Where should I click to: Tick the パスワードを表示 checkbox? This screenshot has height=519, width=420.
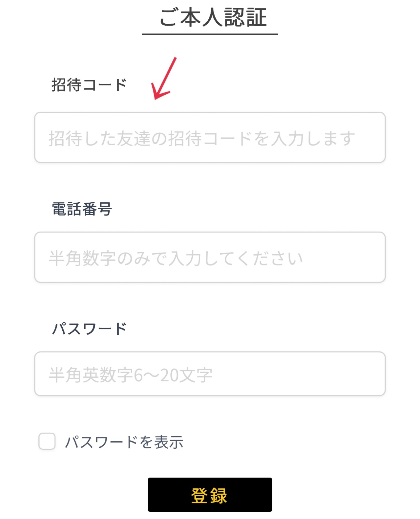[x=47, y=441]
